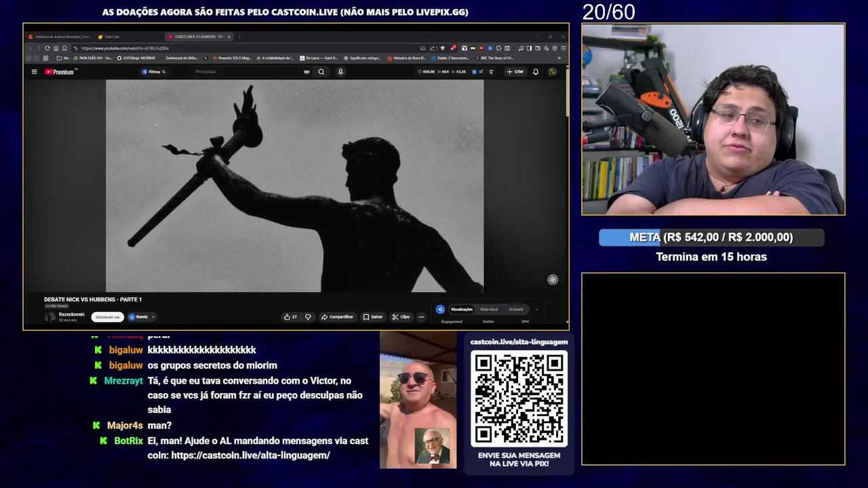The height and width of the screenshot is (488, 868).
Task: Like the video with thumbs-up button
Action: [x=290, y=317]
